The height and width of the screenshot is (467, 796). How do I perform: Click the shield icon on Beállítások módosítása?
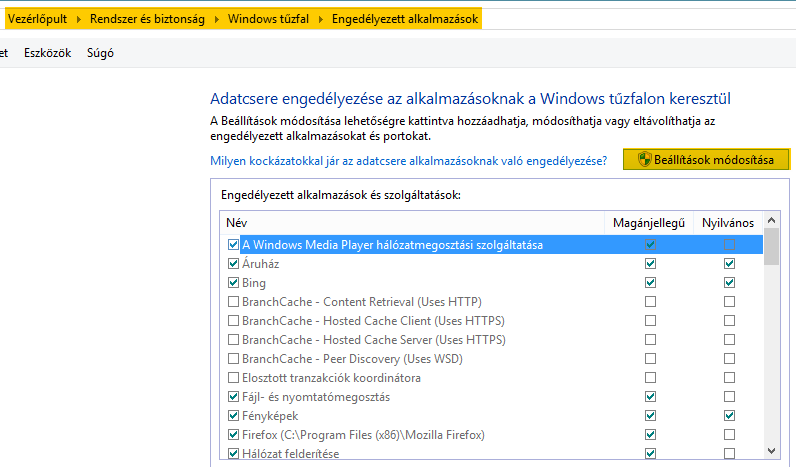pos(644,160)
